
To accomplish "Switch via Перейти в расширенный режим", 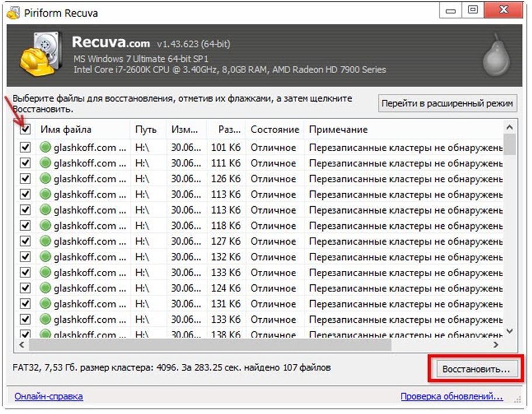I will (447, 103).
